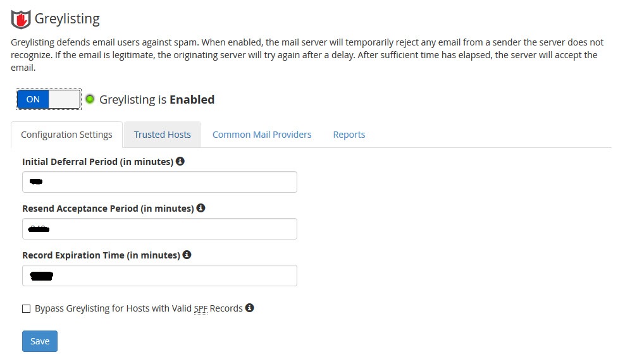Focus the Initial Deferral Period field
The image size is (618, 364).
pos(159,182)
